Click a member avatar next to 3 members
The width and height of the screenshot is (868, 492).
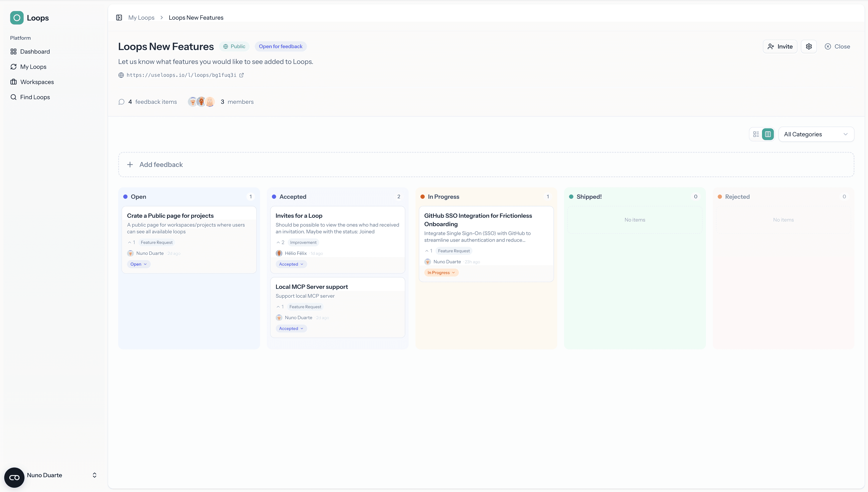(201, 101)
